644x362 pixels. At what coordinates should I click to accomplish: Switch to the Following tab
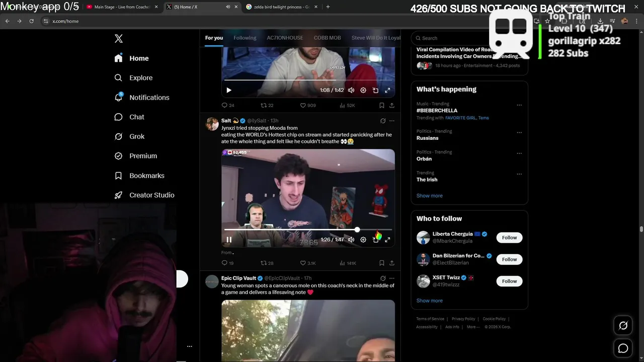tap(245, 38)
